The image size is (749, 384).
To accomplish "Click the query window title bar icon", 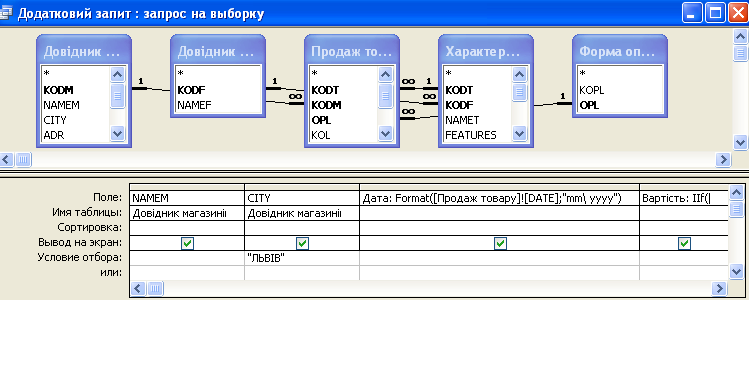I will pyautogui.click(x=6, y=13).
